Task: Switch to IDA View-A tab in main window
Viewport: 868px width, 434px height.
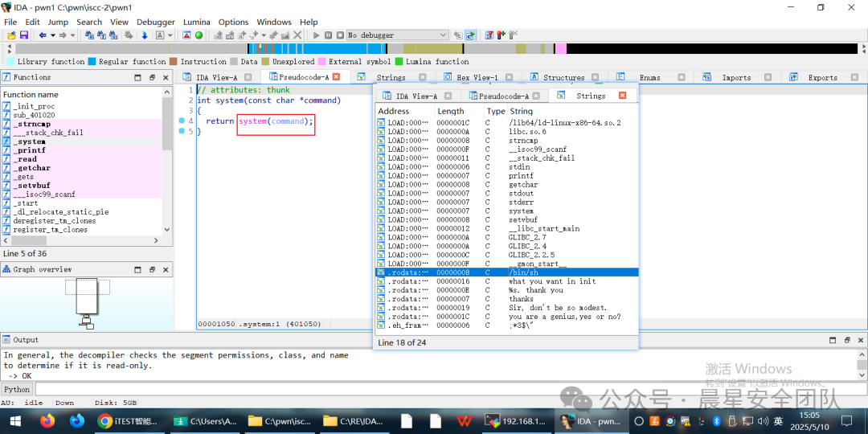Action: click(x=216, y=77)
